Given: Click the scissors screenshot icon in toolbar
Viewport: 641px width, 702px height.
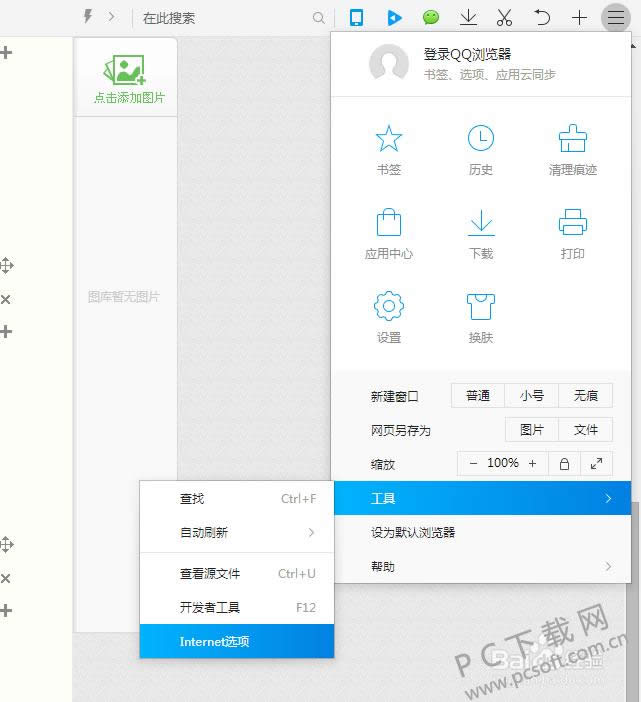Looking at the screenshot, I should point(504,17).
